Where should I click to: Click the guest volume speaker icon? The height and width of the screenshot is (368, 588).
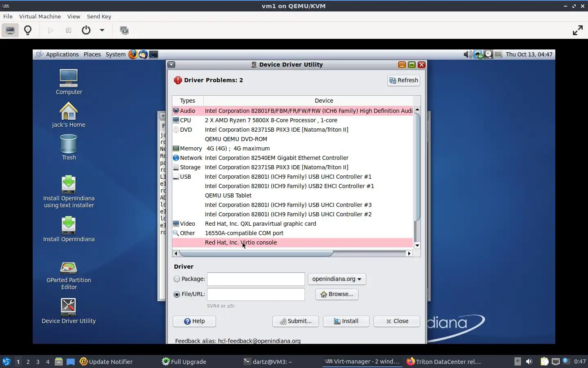point(468,54)
